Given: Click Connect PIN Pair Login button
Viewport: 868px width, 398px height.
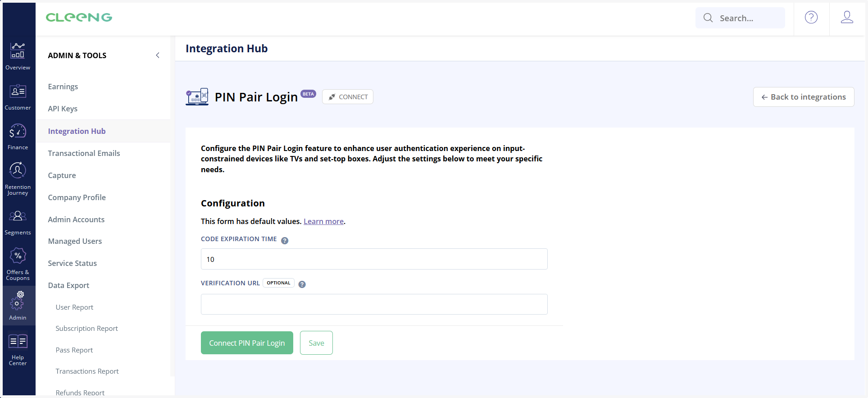Looking at the screenshot, I should coord(247,343).
